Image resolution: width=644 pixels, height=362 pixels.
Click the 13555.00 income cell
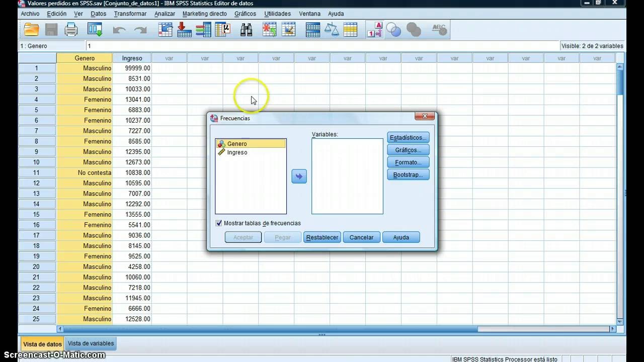(x=132, y=214)
